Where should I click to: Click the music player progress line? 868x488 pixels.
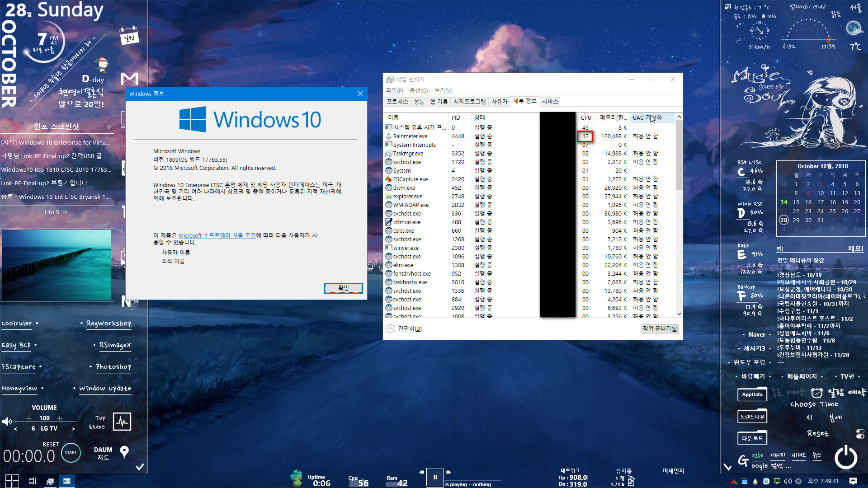click(473, 480)
